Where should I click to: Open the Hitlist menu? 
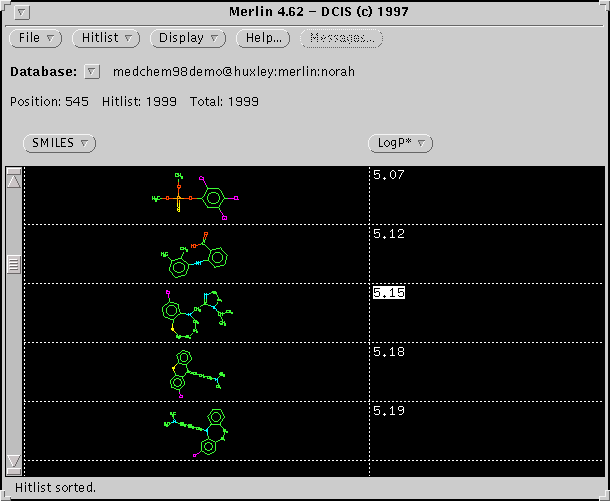(107, 38)
